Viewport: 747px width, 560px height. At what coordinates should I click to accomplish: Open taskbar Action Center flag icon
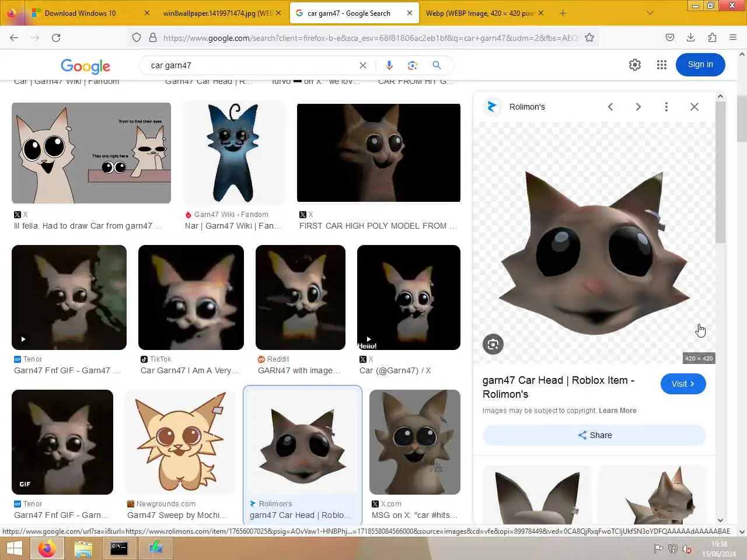click(658, 548)
